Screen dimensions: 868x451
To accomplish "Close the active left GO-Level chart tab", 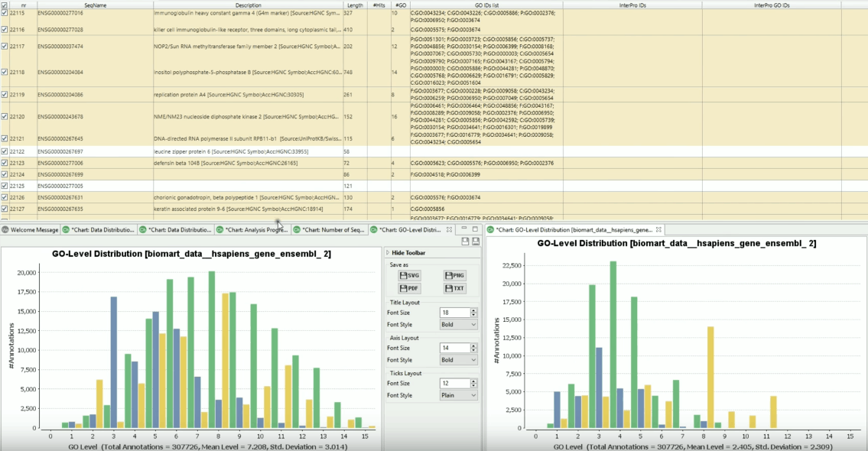I will coord(449,229).
